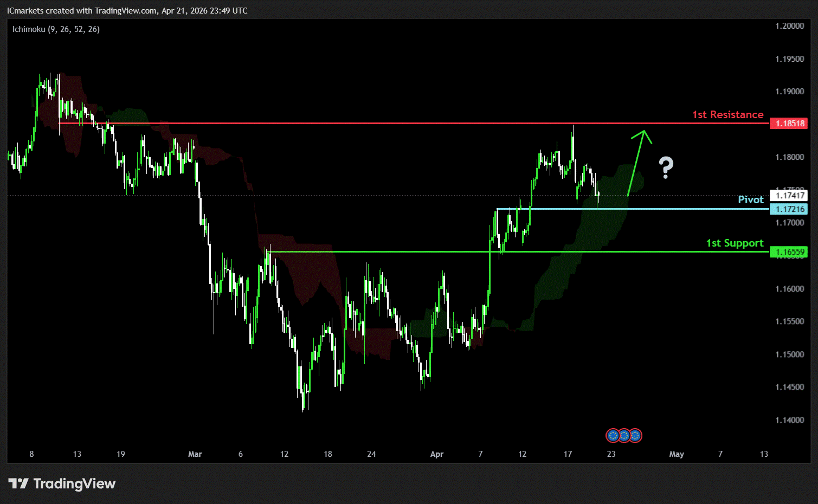Image resolution: width=818 pixels, height=504 pixels.
Task: Click the 1.20000 level on the price axis
Action: pyautogui.click(x=789, y=26)
